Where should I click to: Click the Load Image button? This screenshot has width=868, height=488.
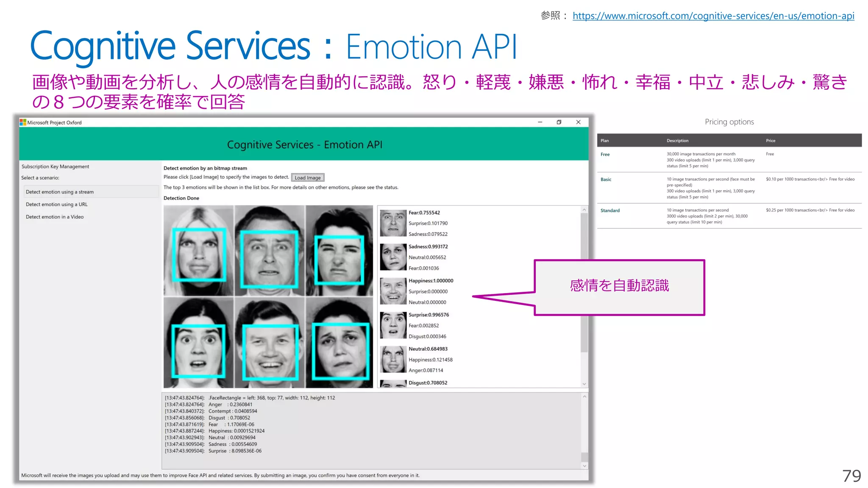(x=308, y=177)
